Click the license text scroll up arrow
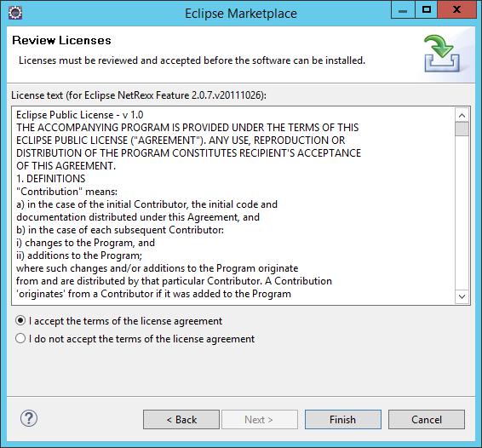The height and width of the screenshot is (448, 482). [x=462, y=115]
